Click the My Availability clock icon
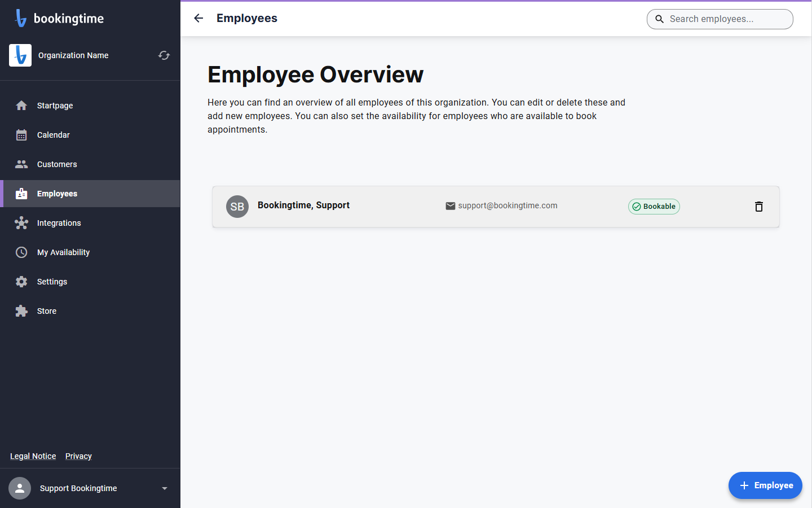Screen dimensions: 812x508 click(x=21, y=252)
